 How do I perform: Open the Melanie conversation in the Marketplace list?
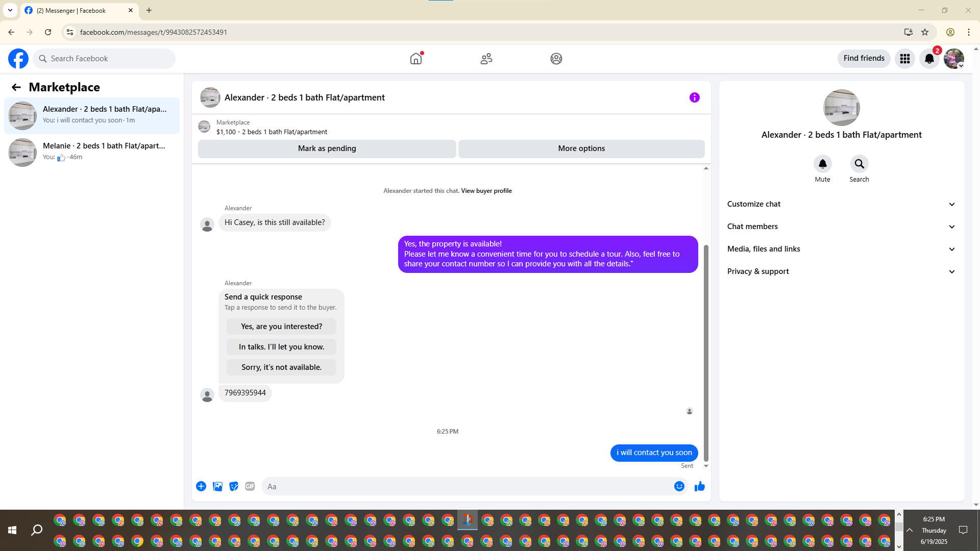point(92,153)
